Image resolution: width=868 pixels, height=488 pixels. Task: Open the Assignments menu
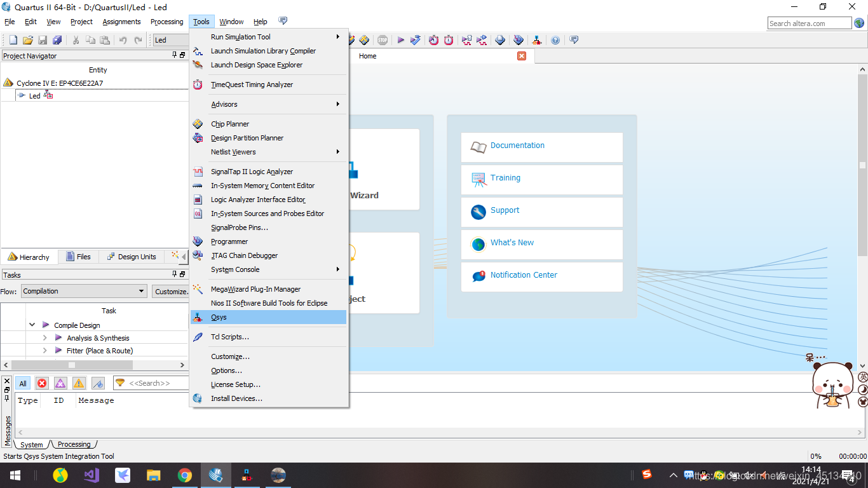click(121, 22)
